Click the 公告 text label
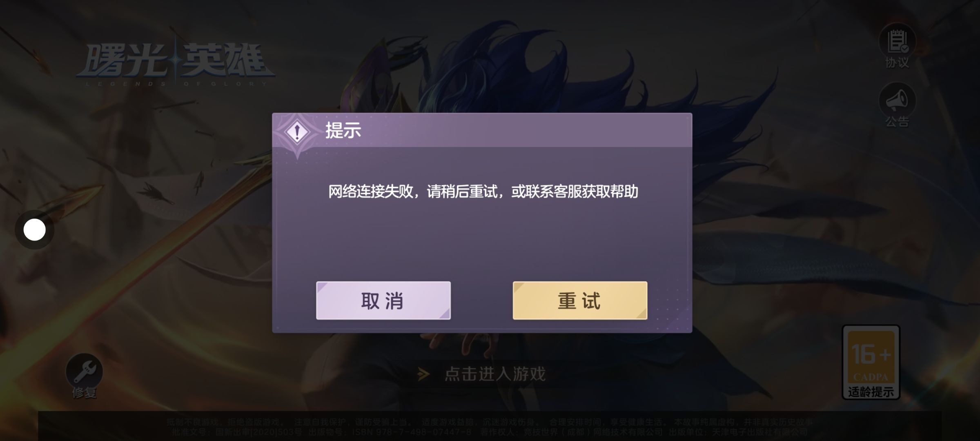980x441 pixels. coord(897,121)
